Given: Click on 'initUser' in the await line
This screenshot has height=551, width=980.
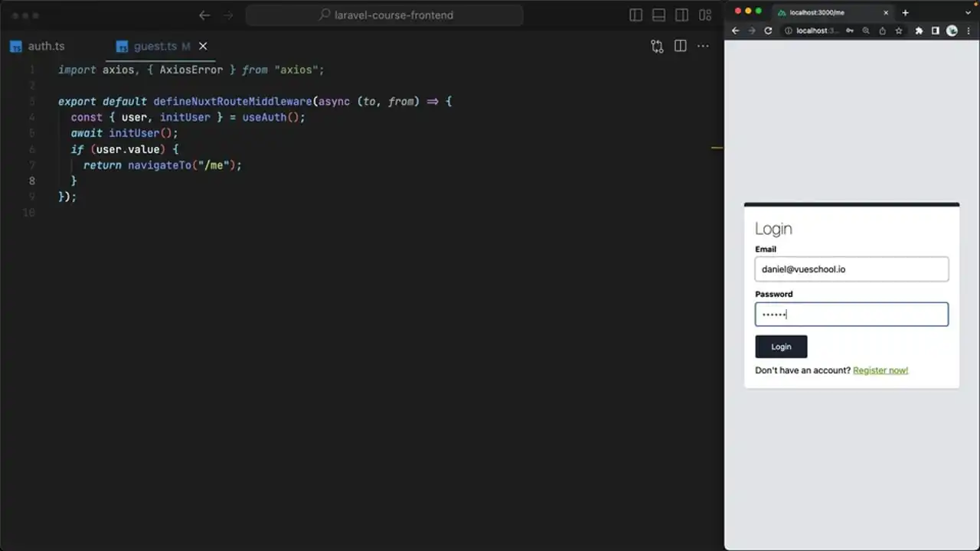Looking at the screenshot, I should [x=134, y=133].
